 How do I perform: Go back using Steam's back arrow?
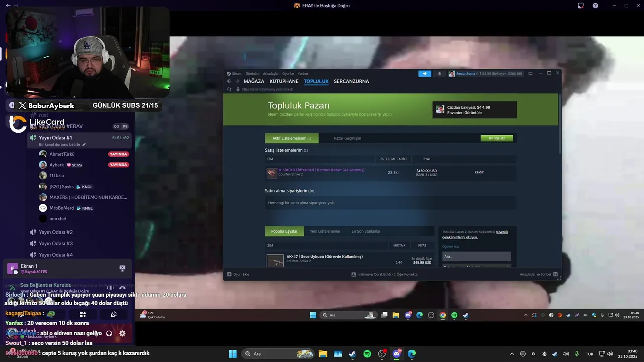click(229, 81)
